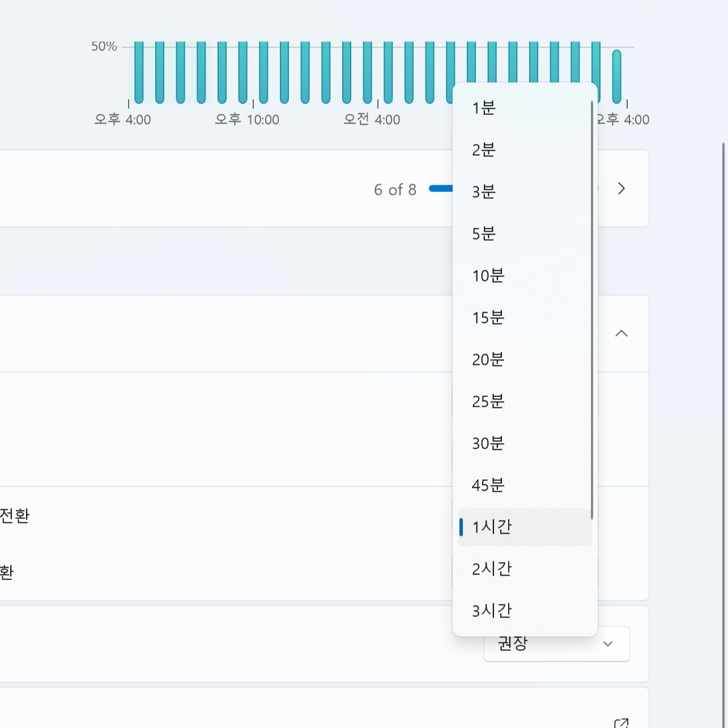Set the duration to 30분
Viewport: 728px width, 728px height.
pyautogui.click(x=525, y=444)
